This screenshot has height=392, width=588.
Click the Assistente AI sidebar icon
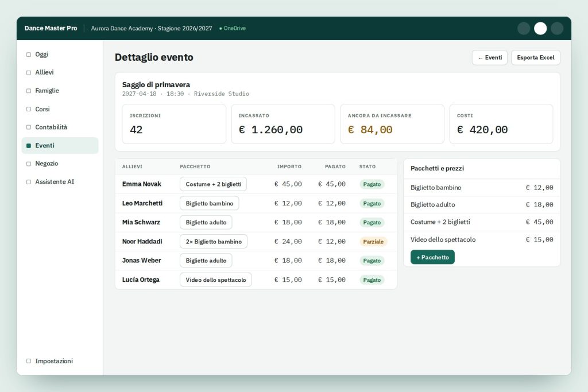point(29,182)
